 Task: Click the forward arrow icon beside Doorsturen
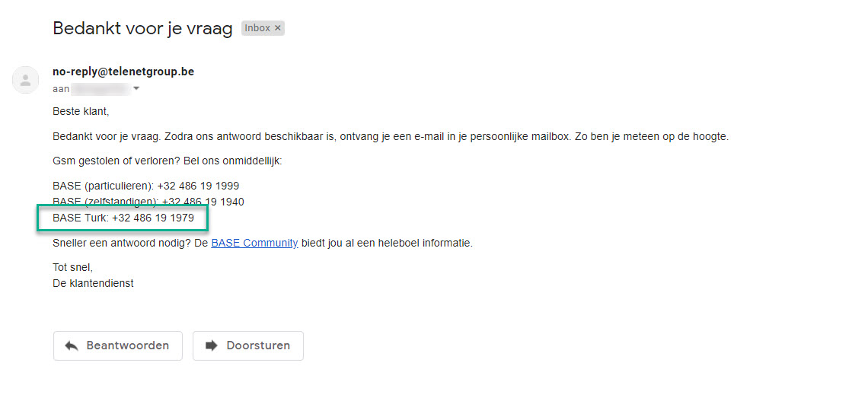[x=211, y=345]
